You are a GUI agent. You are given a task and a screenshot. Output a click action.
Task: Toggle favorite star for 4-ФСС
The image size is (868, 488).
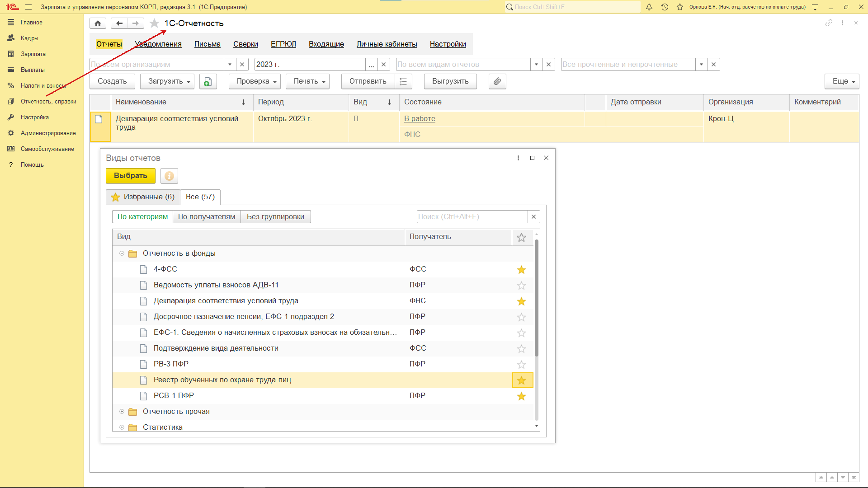pos(521,270)
